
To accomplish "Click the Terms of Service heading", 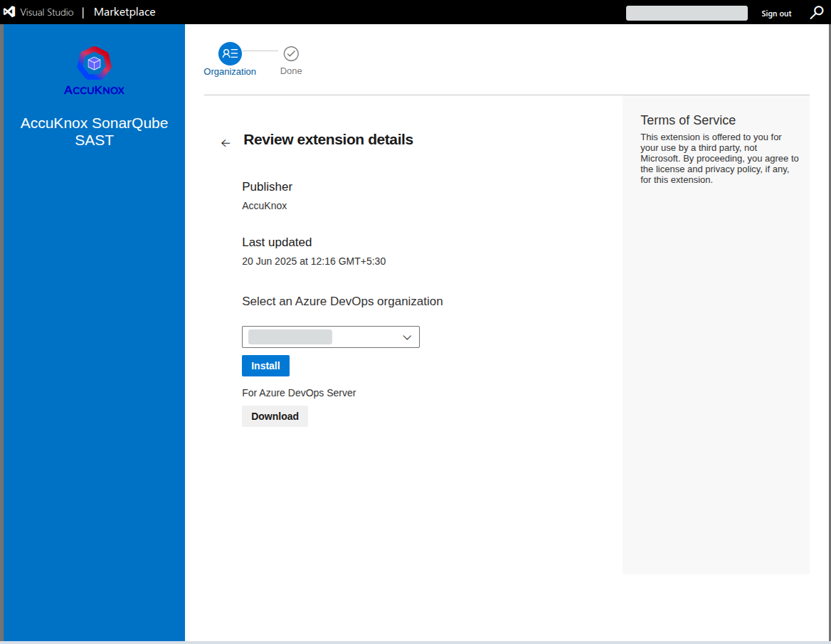I will (x=688, y=120).
